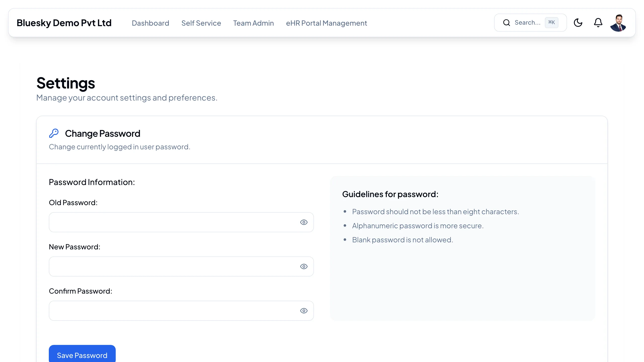The width and height of the screenshot is (644, 362).
Task: Click the 'Confirm Password:' label
Action: (80, 291)
